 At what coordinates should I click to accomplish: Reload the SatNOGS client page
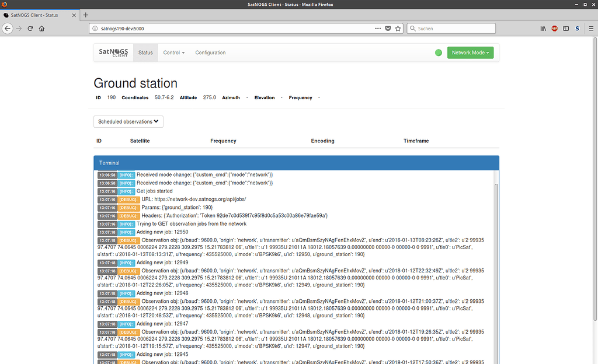tap(30, 28)
